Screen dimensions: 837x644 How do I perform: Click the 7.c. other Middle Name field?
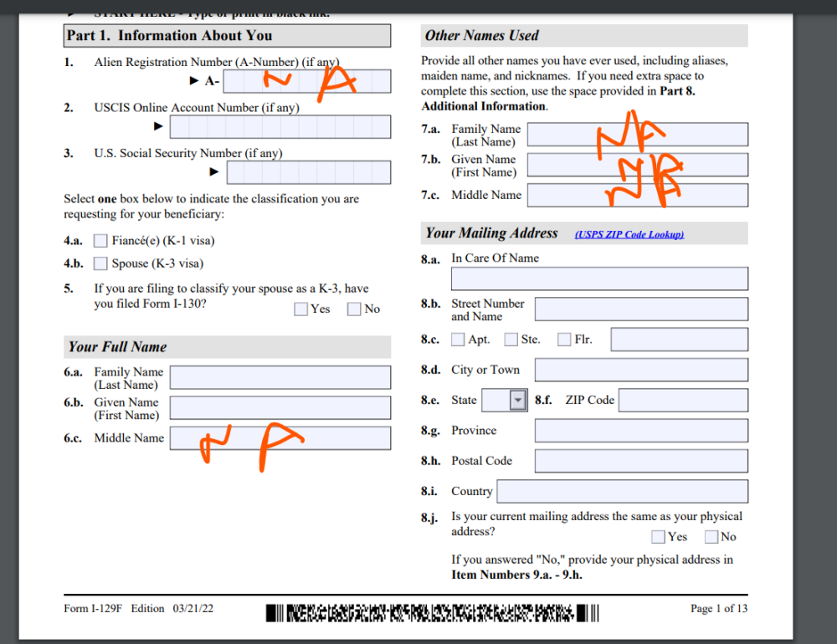[x=638, y=195]
